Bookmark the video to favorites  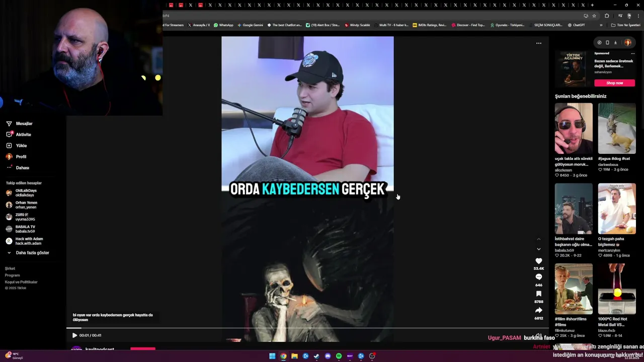tap(539, 294)
